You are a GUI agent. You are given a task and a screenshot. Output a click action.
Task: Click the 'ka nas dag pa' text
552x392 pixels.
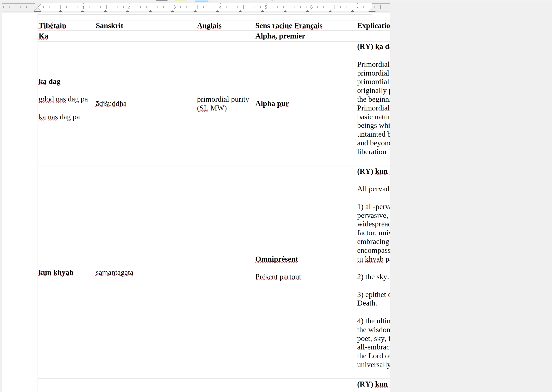[59, 117]
